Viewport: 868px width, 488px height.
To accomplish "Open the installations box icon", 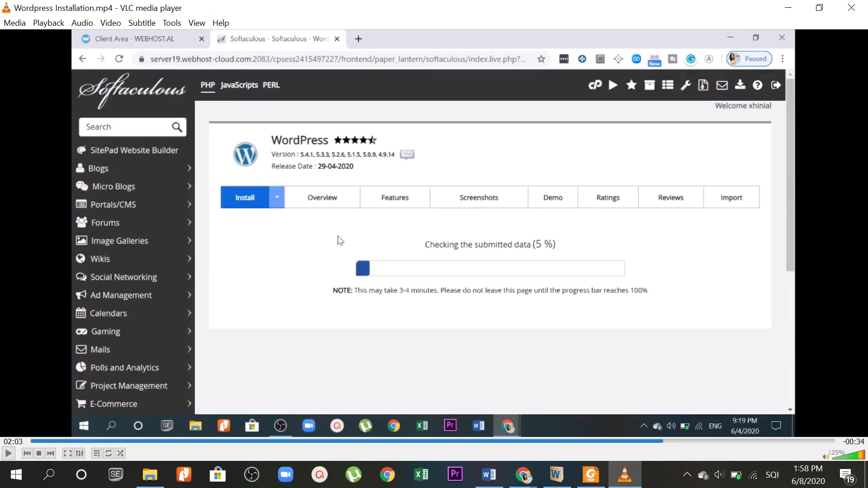I will coord(650,85).
